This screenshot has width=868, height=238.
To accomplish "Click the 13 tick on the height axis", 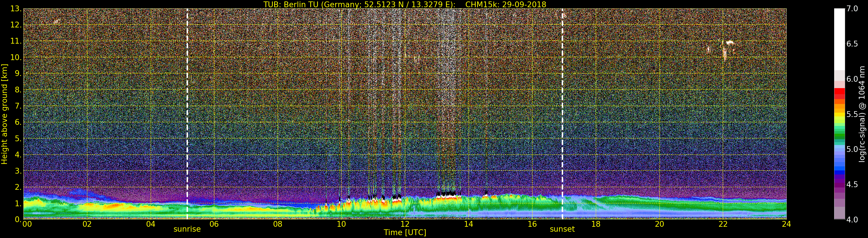I will [x=16, y=9].
